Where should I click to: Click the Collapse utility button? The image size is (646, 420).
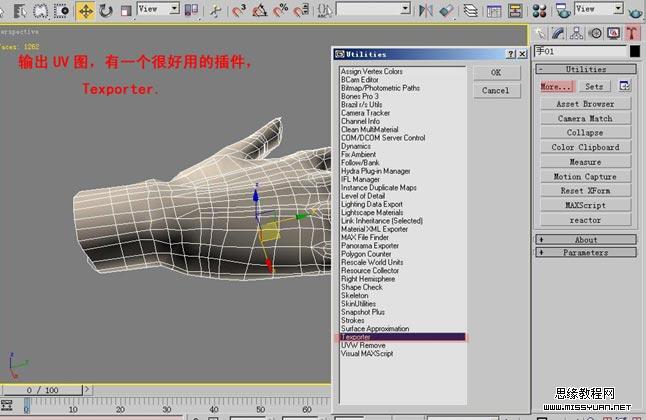pos(585,133)
